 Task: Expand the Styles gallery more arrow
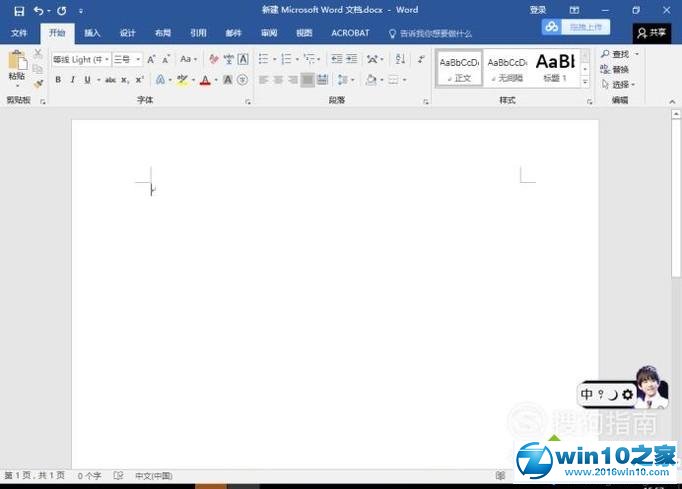coord(587,84)
